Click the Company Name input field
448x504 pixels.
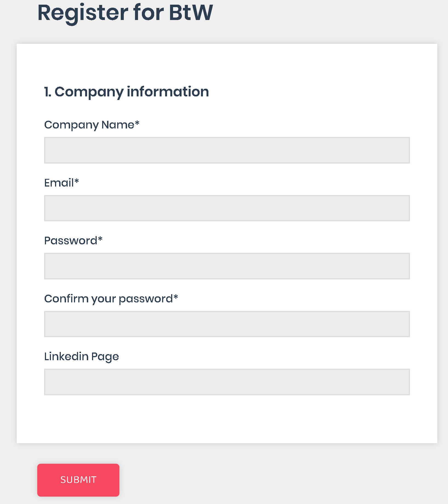pyautogui.click(x=227, y=150)
